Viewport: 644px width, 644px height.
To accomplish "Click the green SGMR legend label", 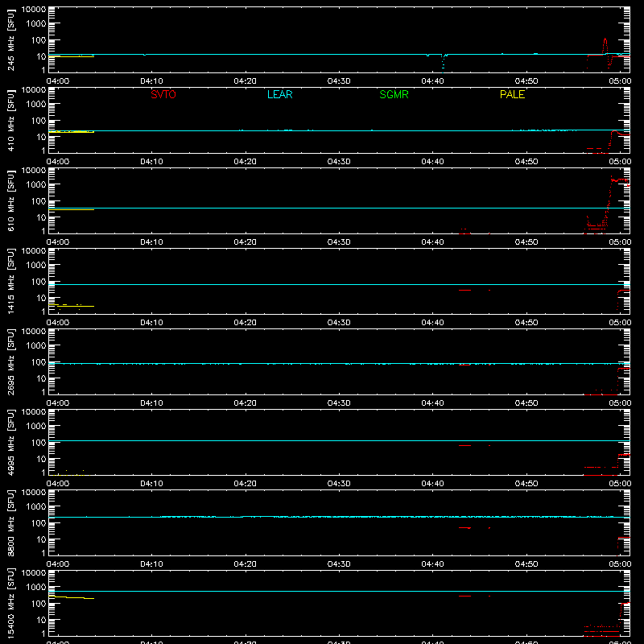I will 394,94.
